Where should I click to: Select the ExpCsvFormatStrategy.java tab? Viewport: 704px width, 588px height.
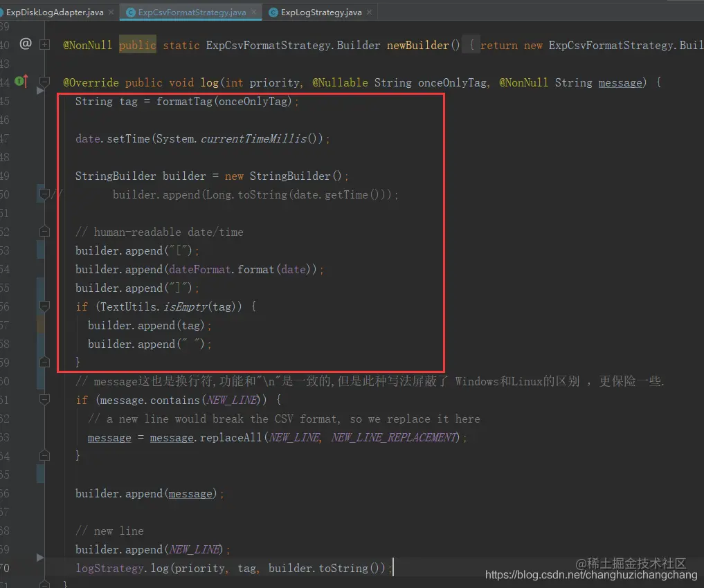click(x=192, y=12)
